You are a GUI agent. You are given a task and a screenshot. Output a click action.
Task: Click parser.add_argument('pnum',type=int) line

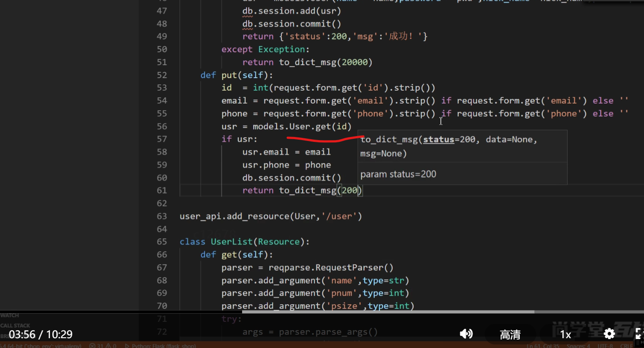tap(315, 293)
